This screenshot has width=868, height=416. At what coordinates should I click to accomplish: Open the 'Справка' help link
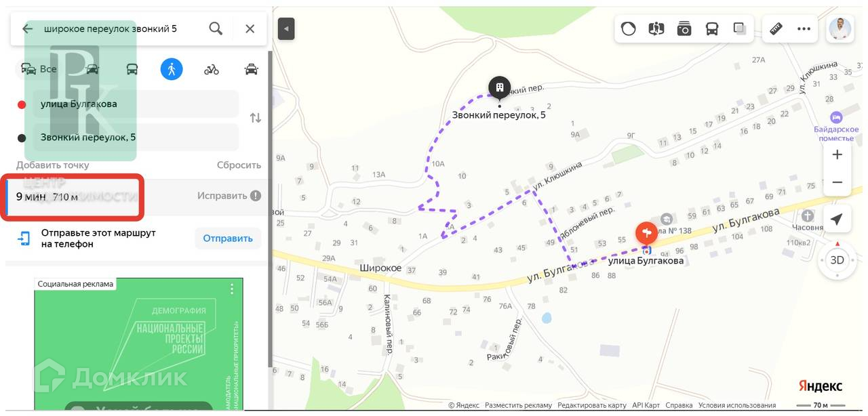(x=679, y=405)
